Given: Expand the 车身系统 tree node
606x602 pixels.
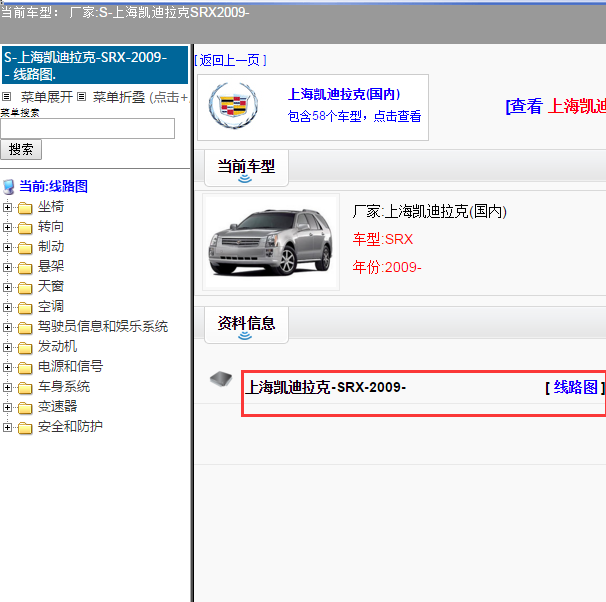Looking at the screenshot, I should click(7, 387).
